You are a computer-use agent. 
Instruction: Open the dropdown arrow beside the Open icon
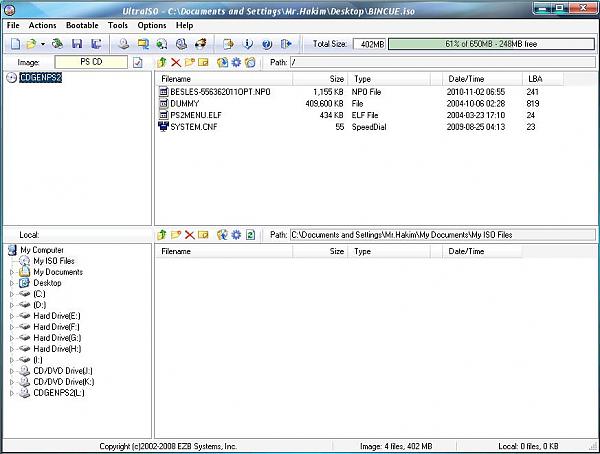coord(42,44)
